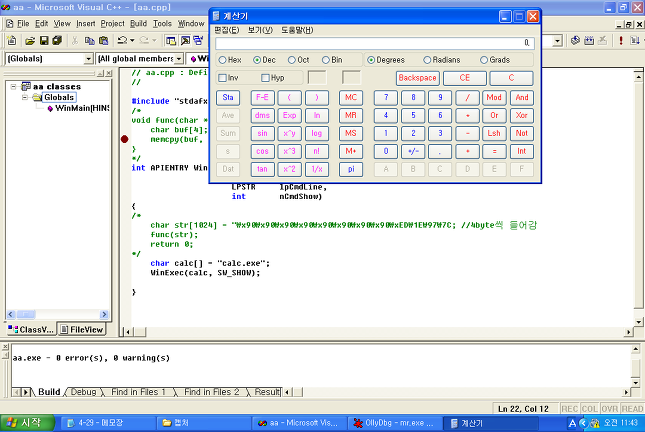Close the workspace pane with its X
Image resolution: width=645 pixels, height=432 pixels.
coord(109,73)
